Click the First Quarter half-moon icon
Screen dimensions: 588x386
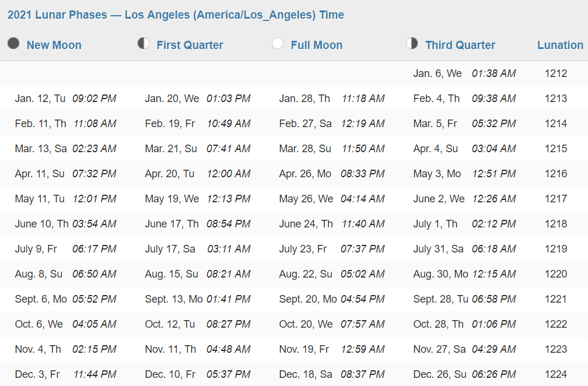pyautogui.click(x=143, y=43)
